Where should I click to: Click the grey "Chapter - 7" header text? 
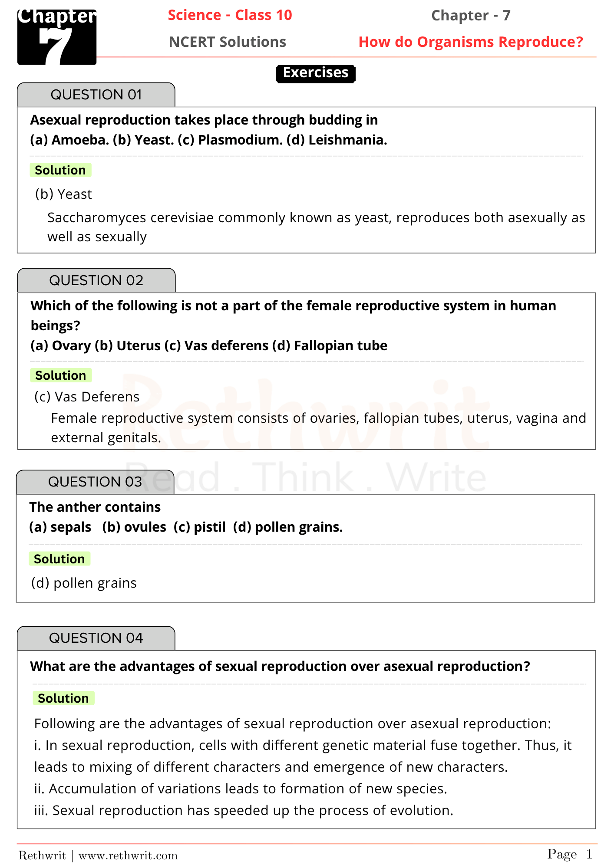coord(471,16)
